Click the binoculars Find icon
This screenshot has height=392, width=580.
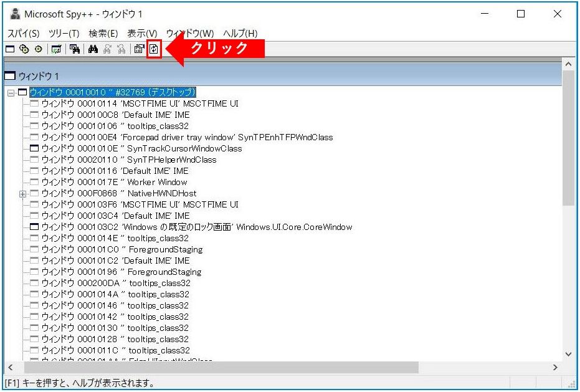point(93,49)
